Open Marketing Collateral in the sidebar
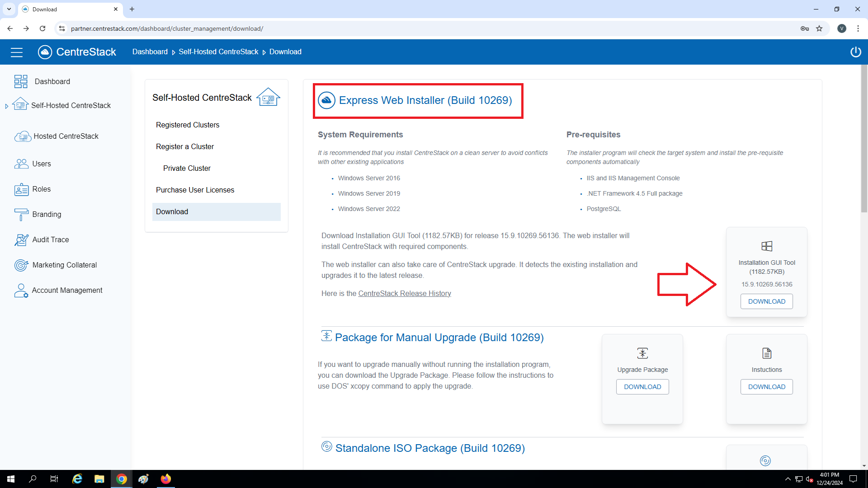 tap(65, 265)
